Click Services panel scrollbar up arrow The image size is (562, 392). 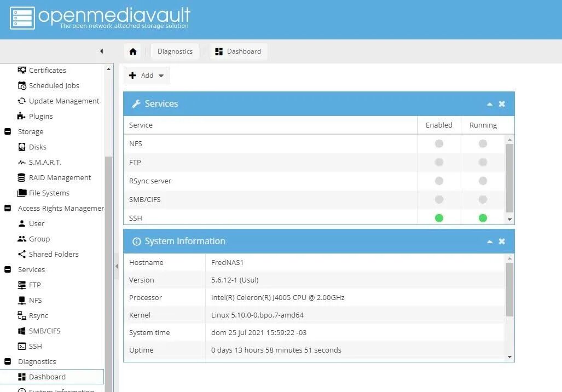509,140
